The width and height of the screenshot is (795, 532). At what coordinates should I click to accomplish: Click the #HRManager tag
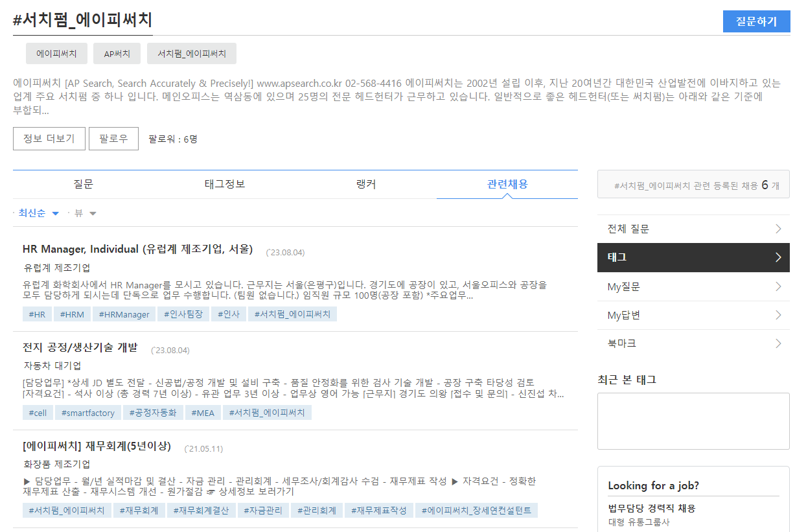[124, 314]
